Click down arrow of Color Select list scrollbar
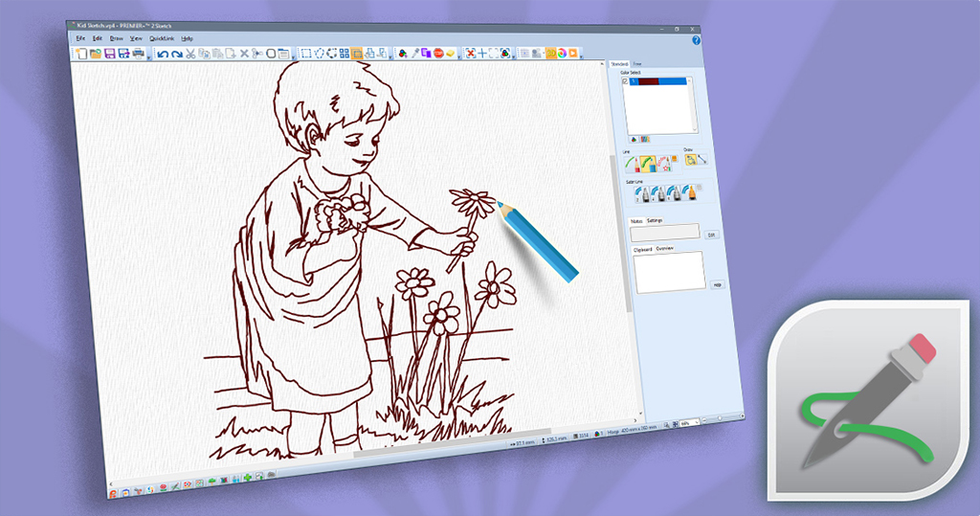 (695, 129)
